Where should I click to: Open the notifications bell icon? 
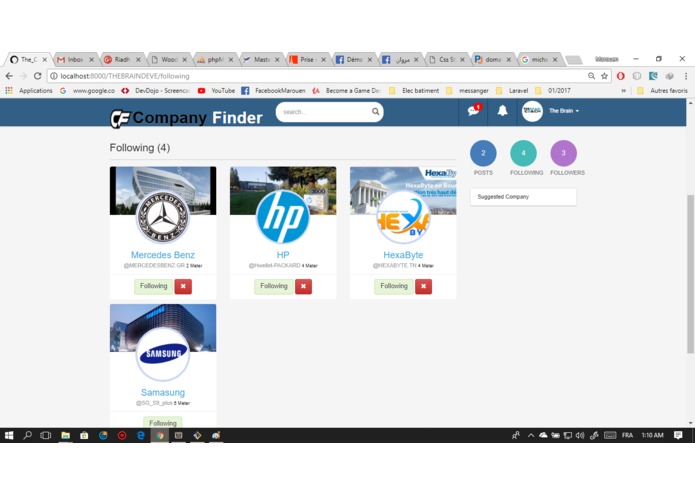[x=502, y=111]
